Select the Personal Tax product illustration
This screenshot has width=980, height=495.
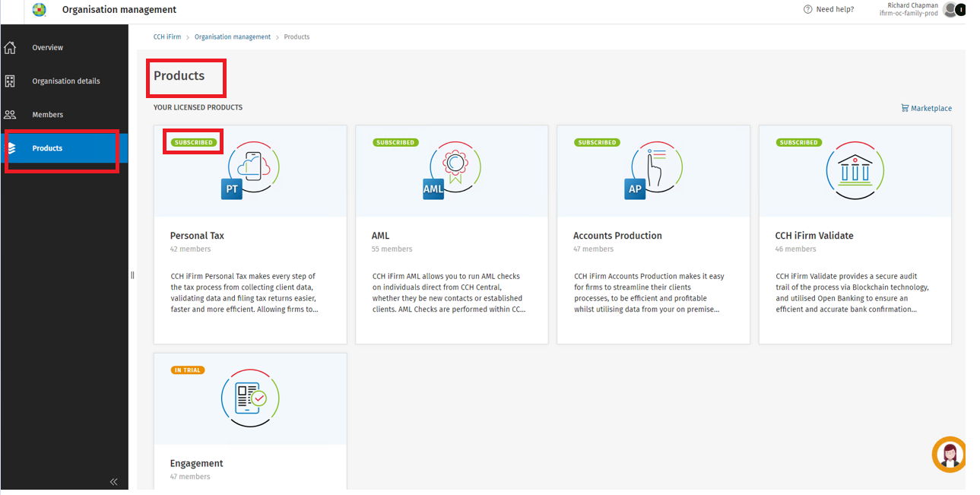click(x=251, y=170)
